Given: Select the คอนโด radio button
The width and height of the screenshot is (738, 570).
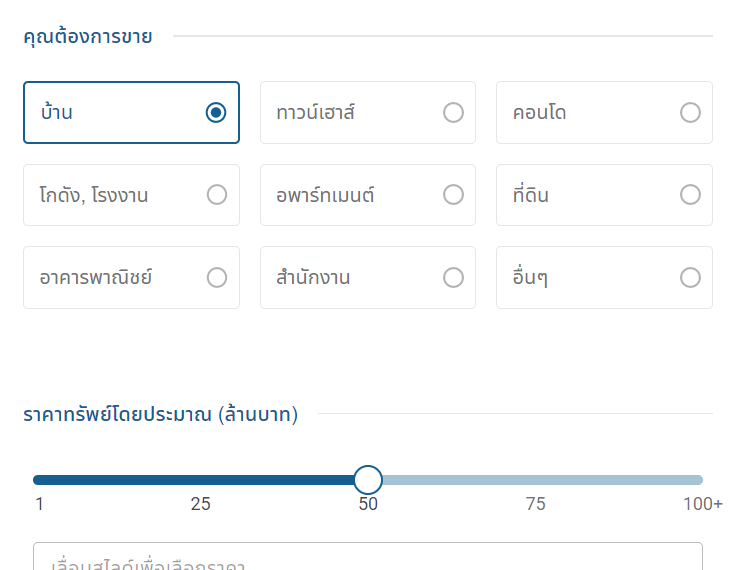Looking at the screenshot, I should click(690, 113).
